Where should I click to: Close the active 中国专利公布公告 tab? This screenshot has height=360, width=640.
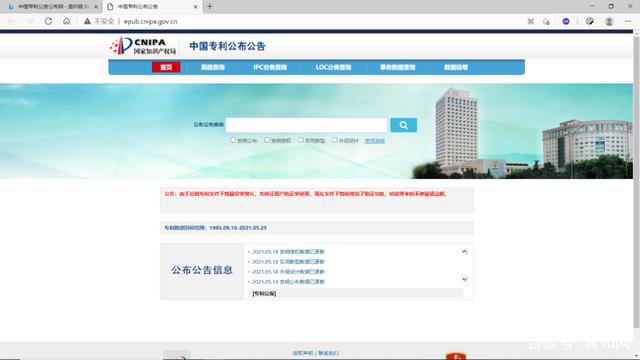click(196, 7)
